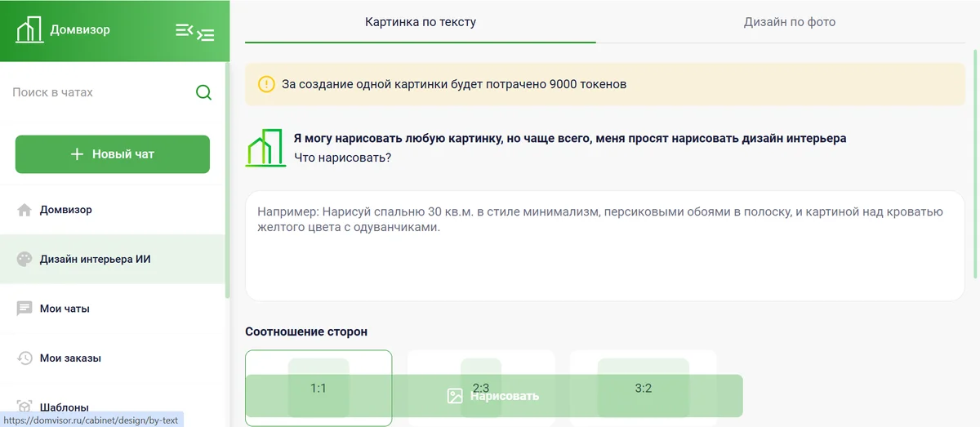
Task: Click the palette icon for Дизайн интерьера ИИ
Action: (24, 260)
